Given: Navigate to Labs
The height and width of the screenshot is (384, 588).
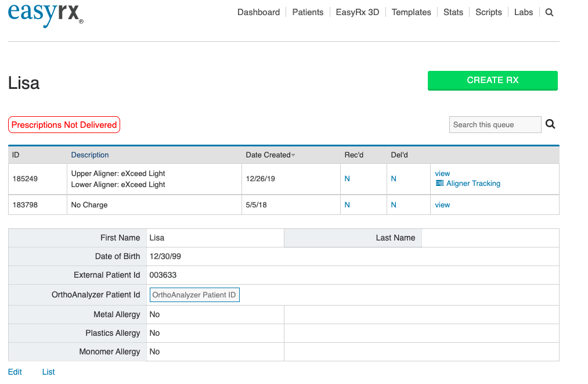Looking at the screenshot, I should [523, 12].
